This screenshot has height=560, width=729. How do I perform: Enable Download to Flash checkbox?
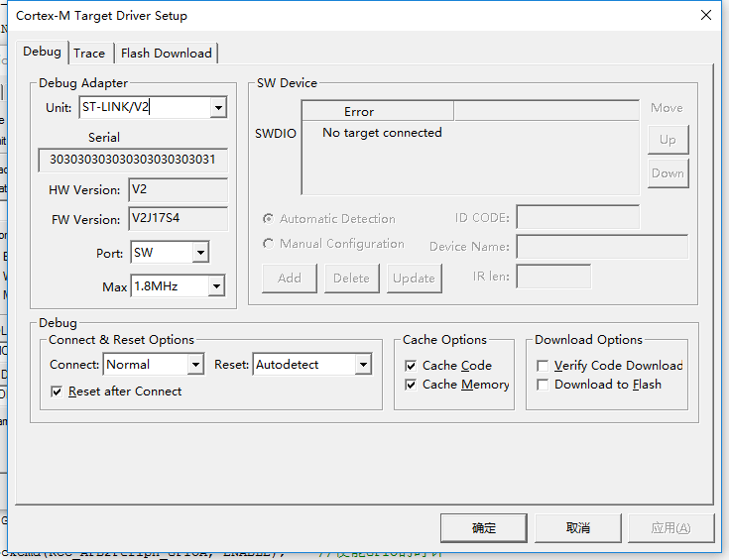click(x=543, y=385)
